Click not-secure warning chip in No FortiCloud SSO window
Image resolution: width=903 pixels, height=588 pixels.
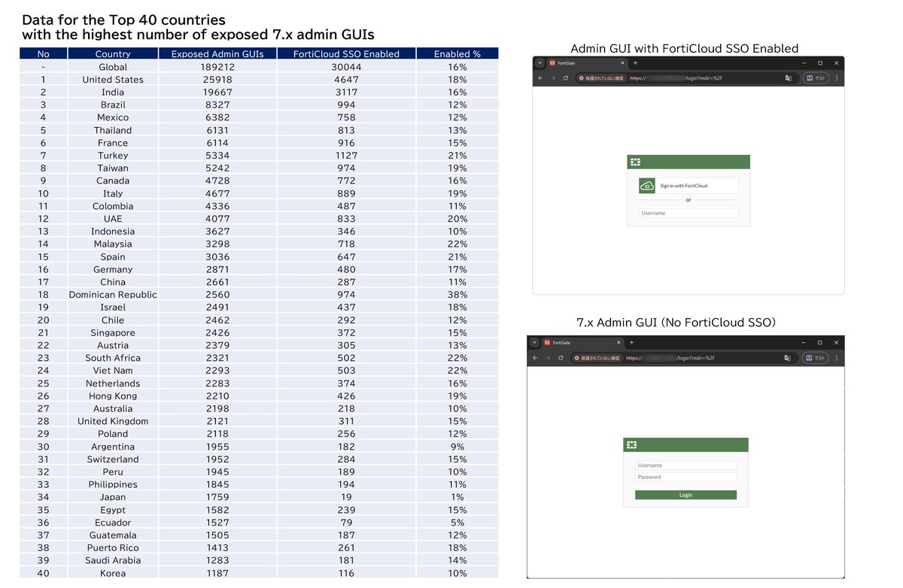597,358
